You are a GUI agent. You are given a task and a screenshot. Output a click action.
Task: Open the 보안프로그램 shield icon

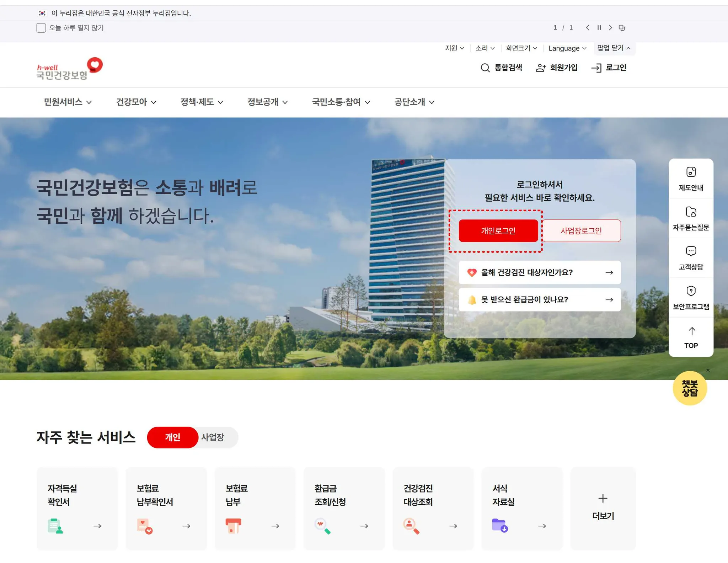coord(691,291)
